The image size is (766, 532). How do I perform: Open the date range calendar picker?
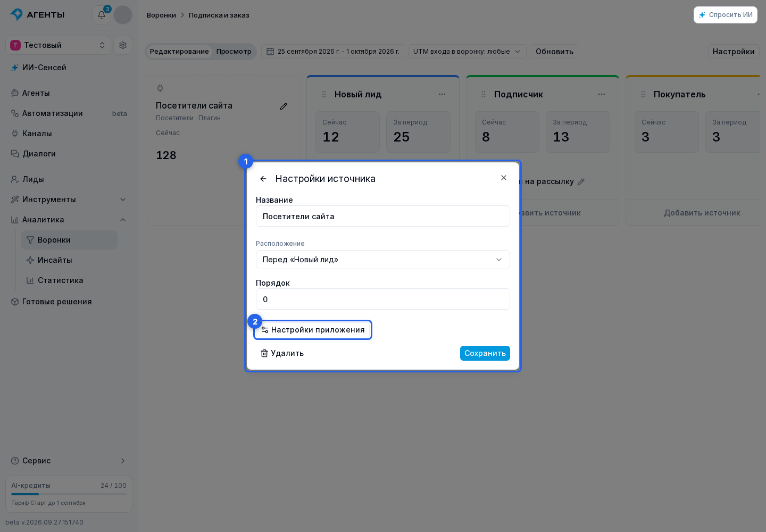pyautogui.click(x=332, y=52)
